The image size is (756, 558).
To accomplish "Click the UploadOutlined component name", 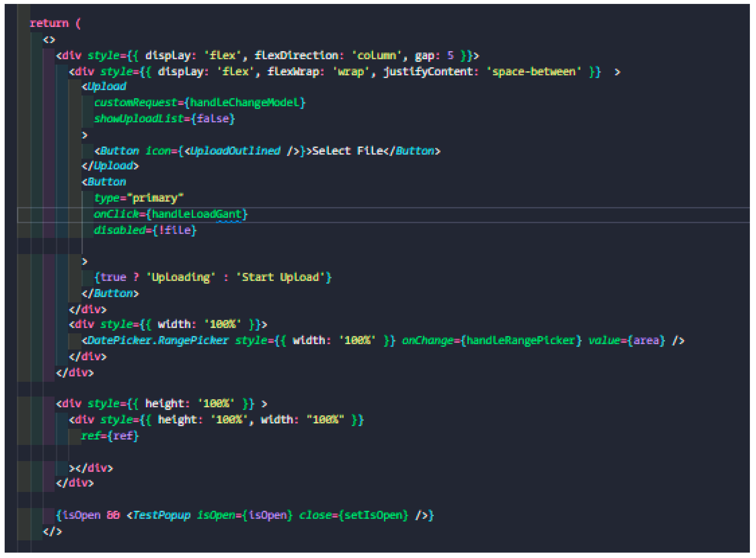I will coord(235,151).
